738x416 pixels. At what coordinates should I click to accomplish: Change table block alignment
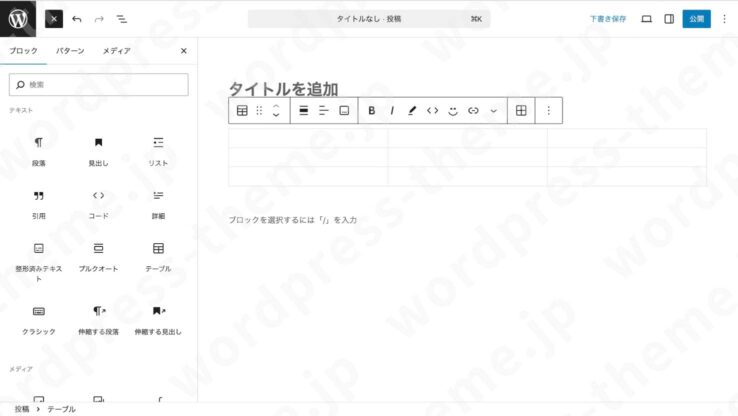point(304,111)
